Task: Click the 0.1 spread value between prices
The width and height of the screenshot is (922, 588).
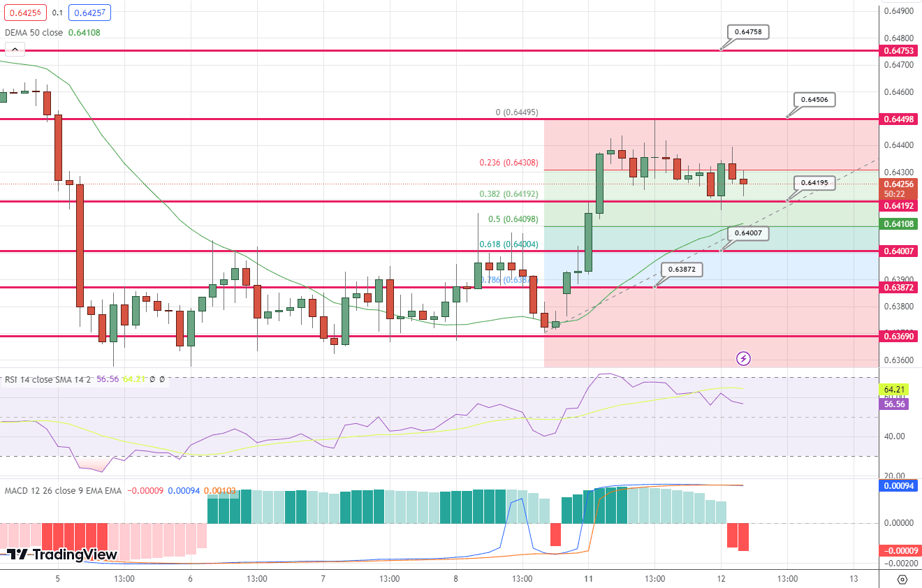Action: (57, 13)
